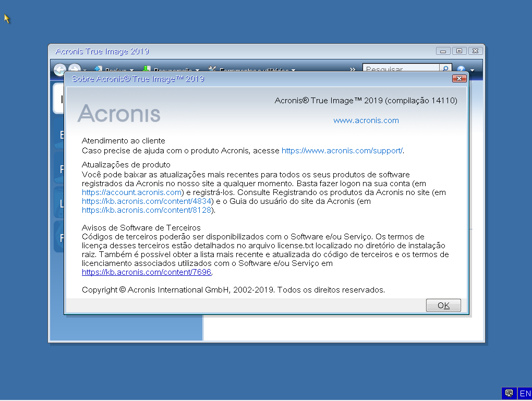The width and height of the screenshot is (532, 401).
Task: Open the kb.acronis.com/content/4834 link
Action: pos(147,201)
